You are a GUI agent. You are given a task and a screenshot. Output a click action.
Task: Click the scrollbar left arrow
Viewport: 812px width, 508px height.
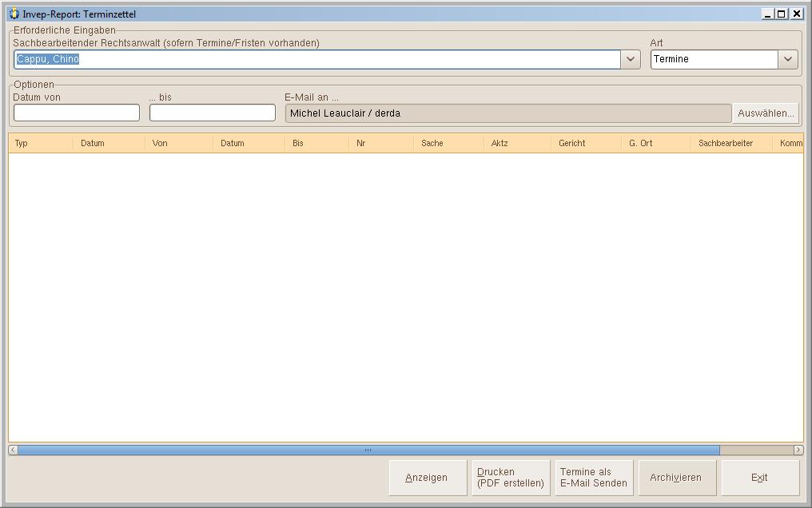13,450
